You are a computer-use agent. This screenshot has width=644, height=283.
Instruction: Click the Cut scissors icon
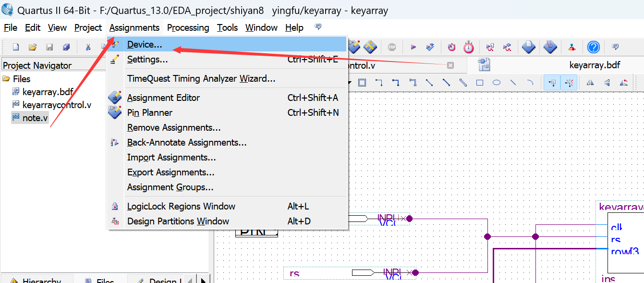[88, 47]
